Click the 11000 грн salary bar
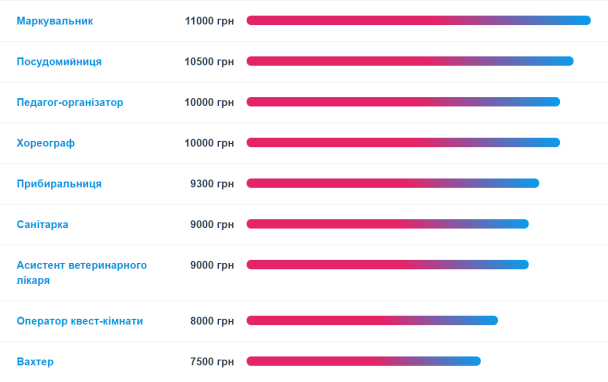The image size is (608, 382). point(418,20)
